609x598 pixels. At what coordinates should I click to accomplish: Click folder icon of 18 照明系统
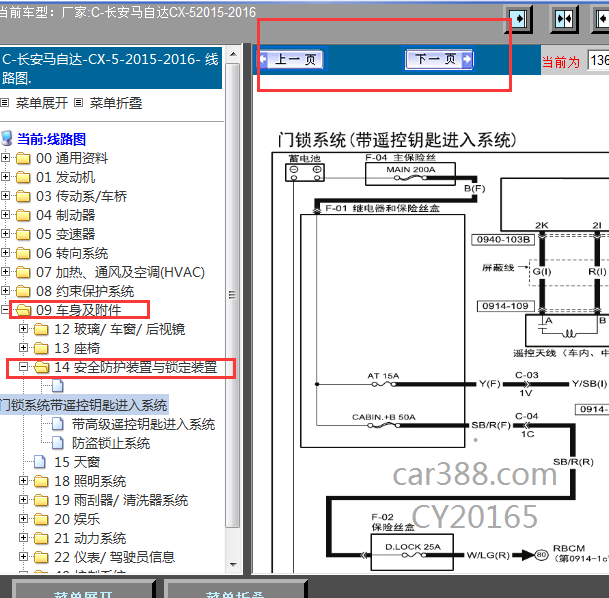pos(41,482)
